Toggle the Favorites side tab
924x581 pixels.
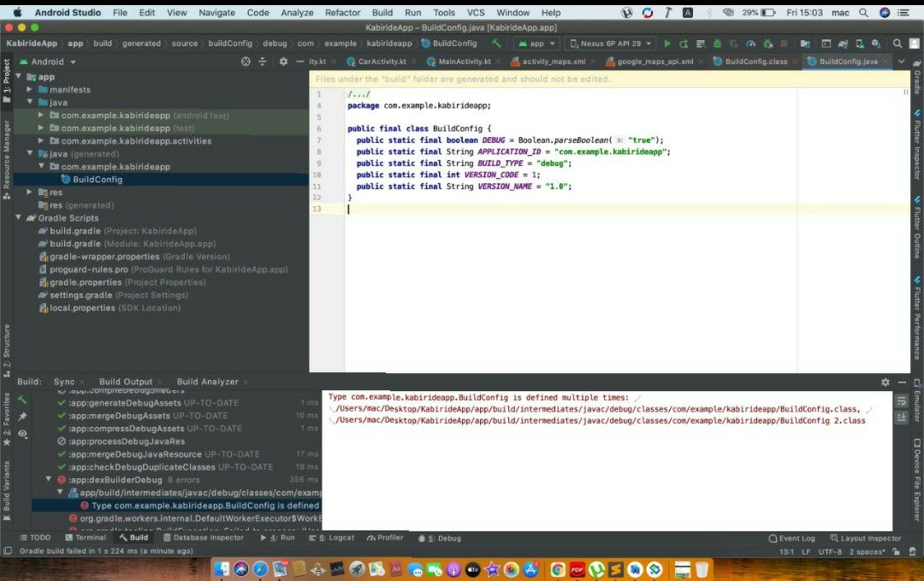pos(7,418)
